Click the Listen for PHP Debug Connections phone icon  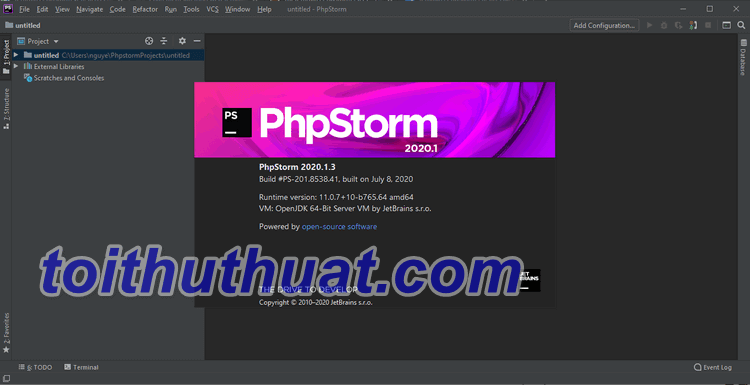pyautogui.click(x=693, y=25)
